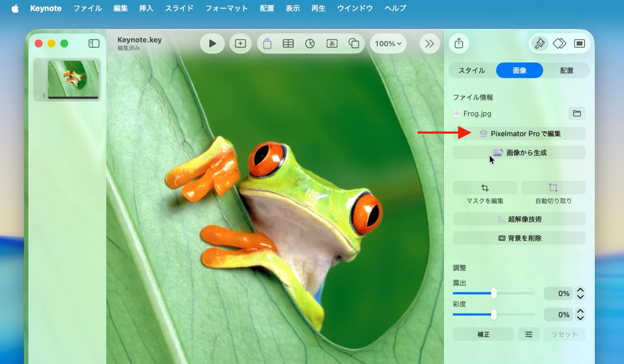Increase 露出 with stepper up arrow
The height and width of the screenshot is (364, 624).
(x=580, y=290)
